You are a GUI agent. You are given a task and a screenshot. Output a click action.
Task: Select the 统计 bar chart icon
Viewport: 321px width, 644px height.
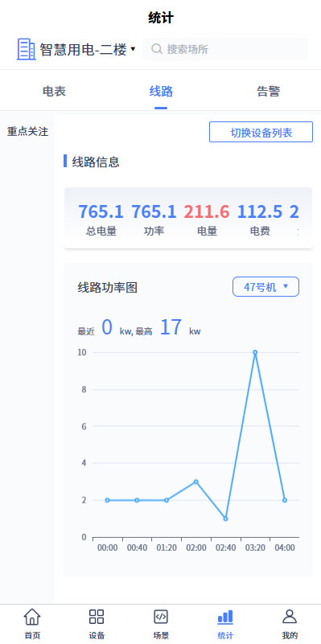pos(225,617)
